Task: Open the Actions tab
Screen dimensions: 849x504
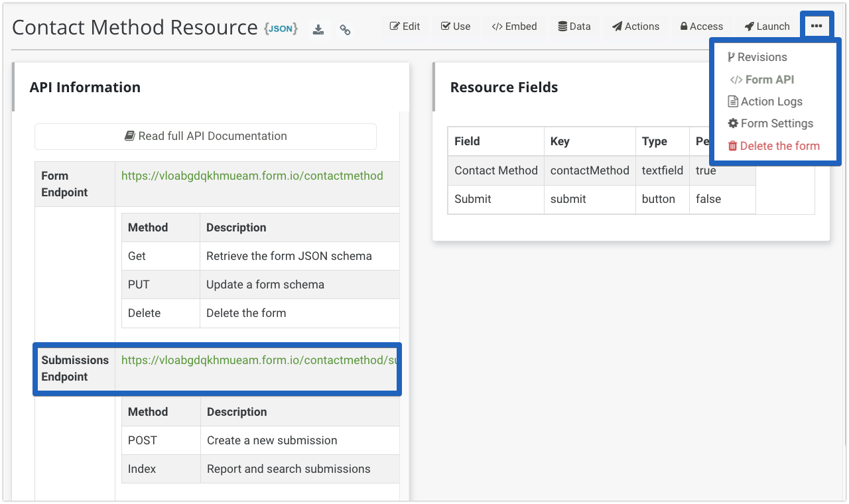Action: coord(635,27)
